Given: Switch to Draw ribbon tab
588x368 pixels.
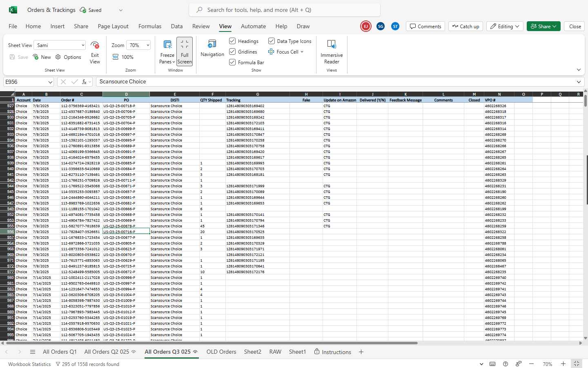Looking at the screenshot, I should 303,26.
